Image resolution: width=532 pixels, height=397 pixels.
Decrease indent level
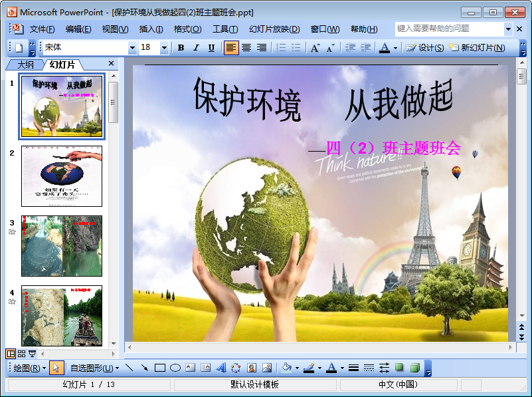click(x=350, y=48)
